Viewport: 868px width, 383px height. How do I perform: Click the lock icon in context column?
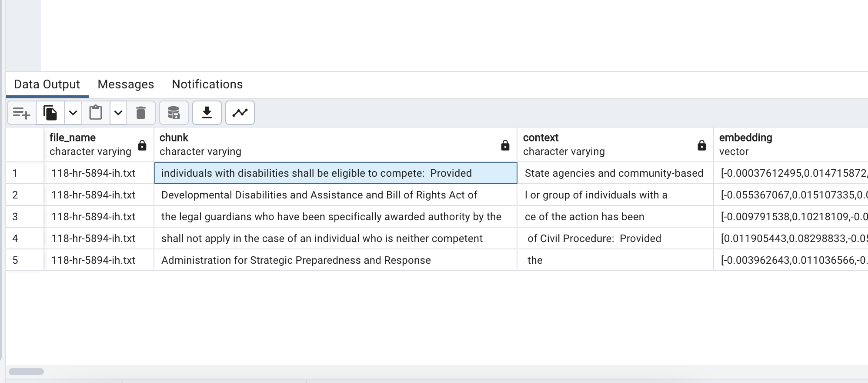[x=702, y=145]
